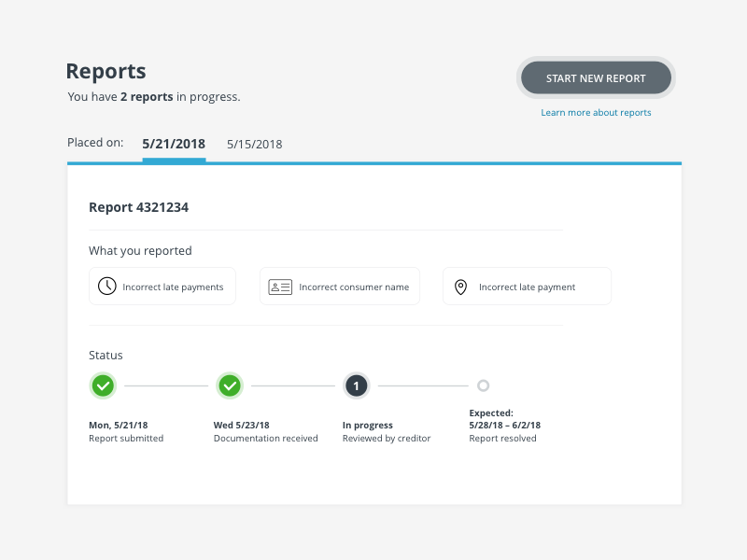Screen dimensions: 747x560
Task: Toggle the Incorrect consumer name chip
Action: (x=339, y=286)
